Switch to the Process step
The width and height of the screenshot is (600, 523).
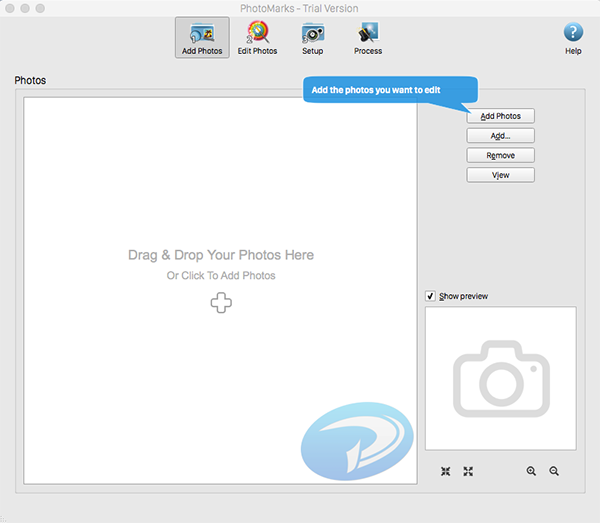tap(368, 37)
